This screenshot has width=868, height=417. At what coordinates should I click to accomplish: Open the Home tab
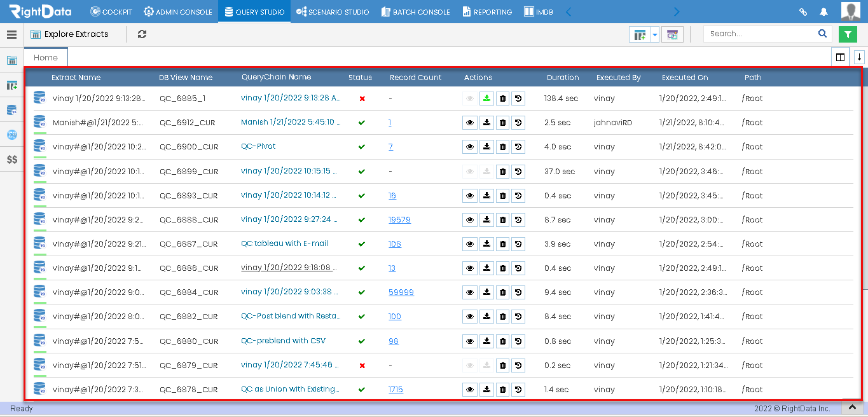pos(45,57)
